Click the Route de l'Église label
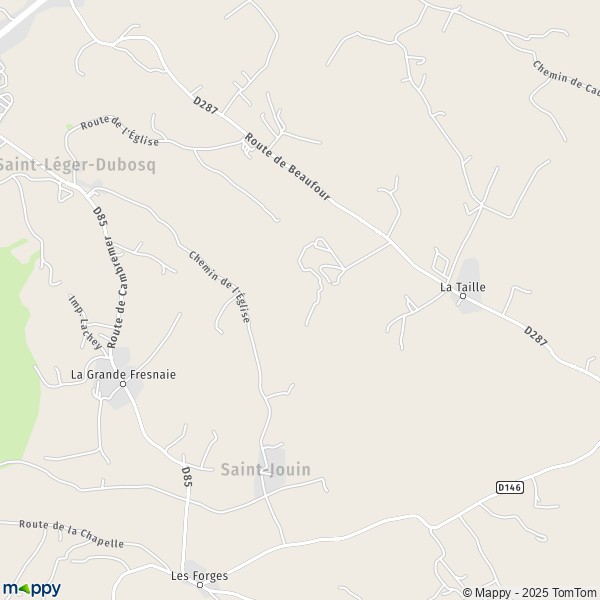The image size is (600, 600). point(119,130)
